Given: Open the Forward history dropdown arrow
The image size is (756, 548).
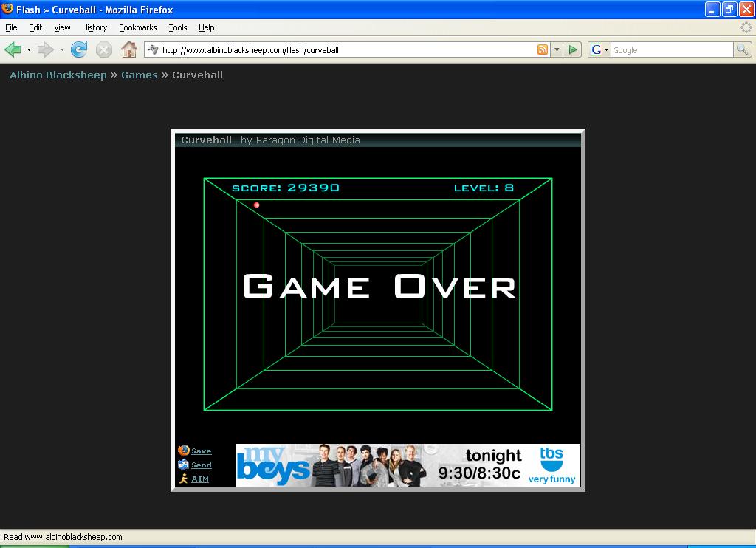Looking at the screenshot, I should coord(62,49).
